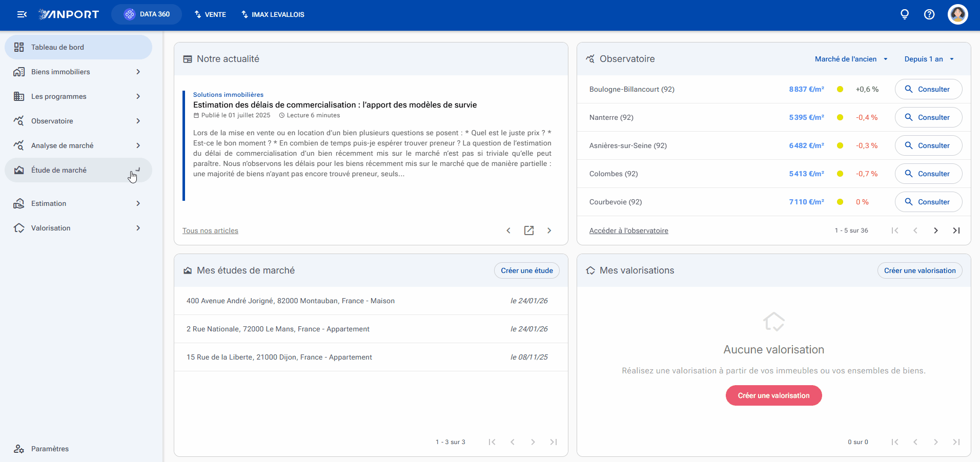Viewport: 980px width, 462px height.
Task: Click the Solutions immobilières category label
Action: tap(228, 95)
